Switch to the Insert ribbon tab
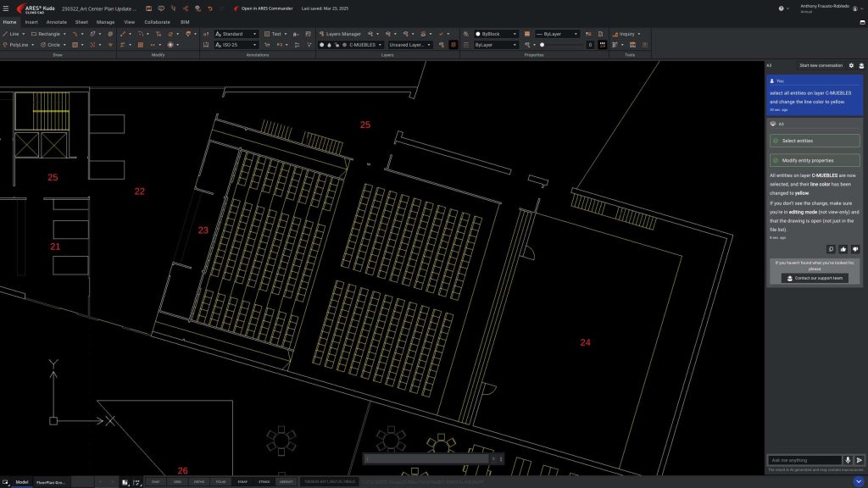 point(31,22)
